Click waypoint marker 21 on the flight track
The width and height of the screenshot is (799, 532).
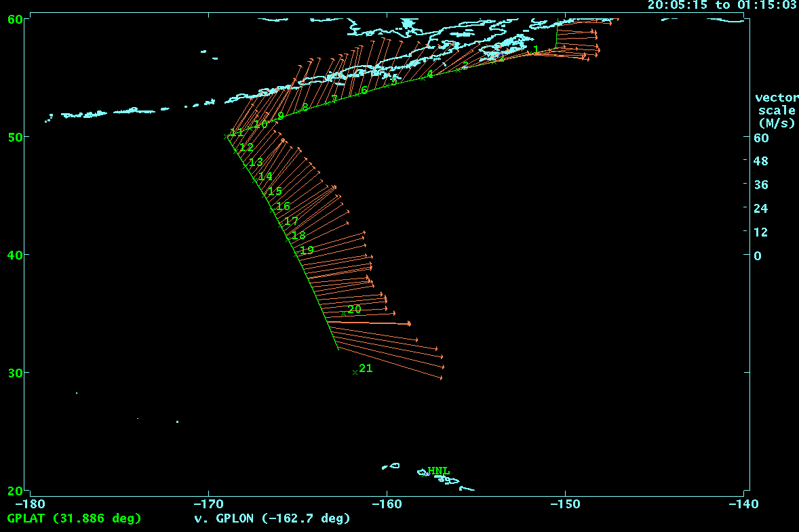355,372
